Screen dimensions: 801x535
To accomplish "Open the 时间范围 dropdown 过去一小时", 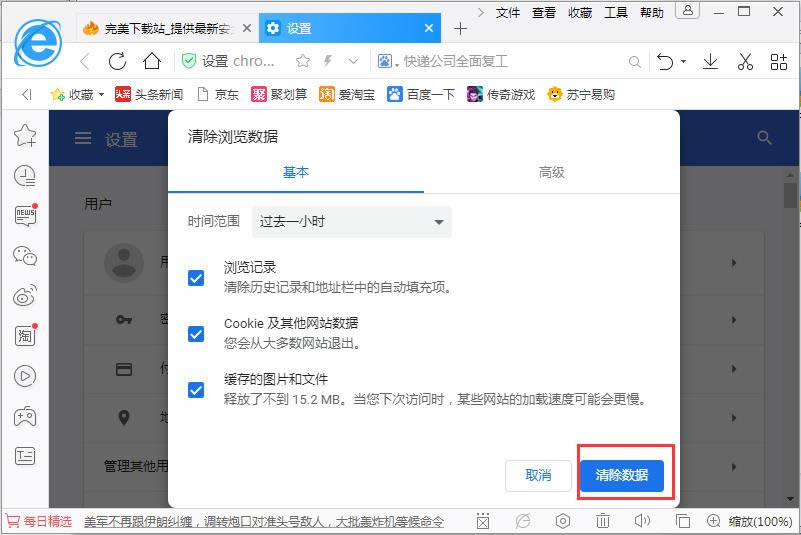I will (x=351, y=222).
